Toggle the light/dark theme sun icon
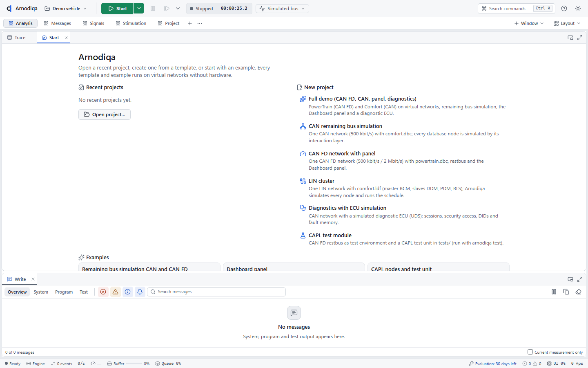This screenshot has width=588, height=368. click(x=578, y=9)
